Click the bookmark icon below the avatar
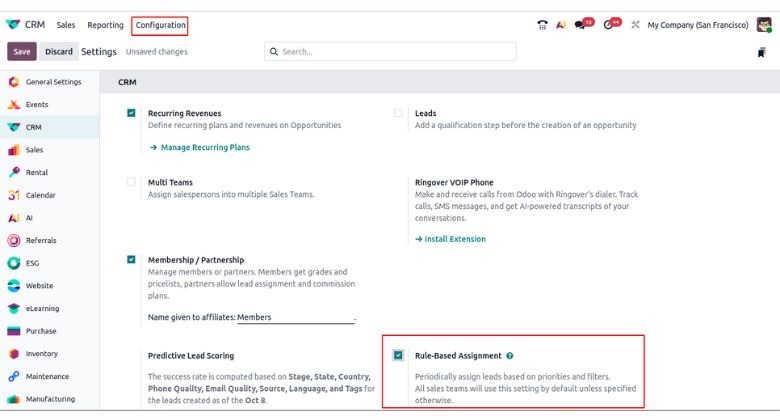This screenshot has width=780, height=420. click(762, 52)
